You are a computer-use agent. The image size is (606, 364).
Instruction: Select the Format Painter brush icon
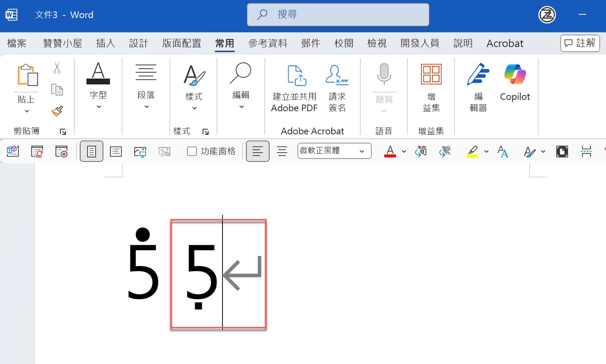click(x=57, y=112)
